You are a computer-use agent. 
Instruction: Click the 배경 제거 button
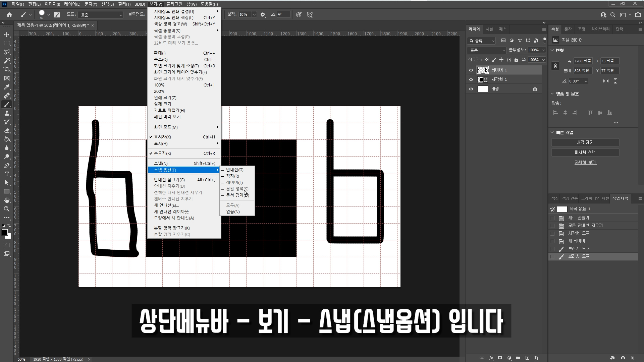(585, 142)
